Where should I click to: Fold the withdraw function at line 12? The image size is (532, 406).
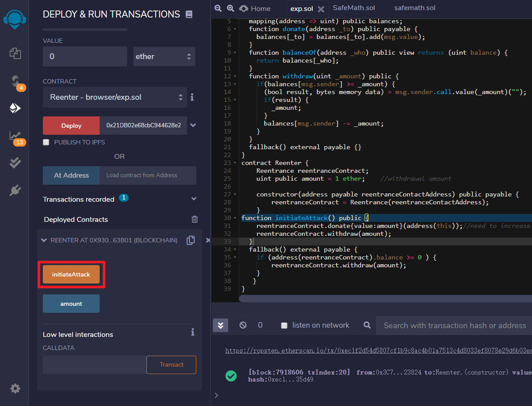pos(235,76)
